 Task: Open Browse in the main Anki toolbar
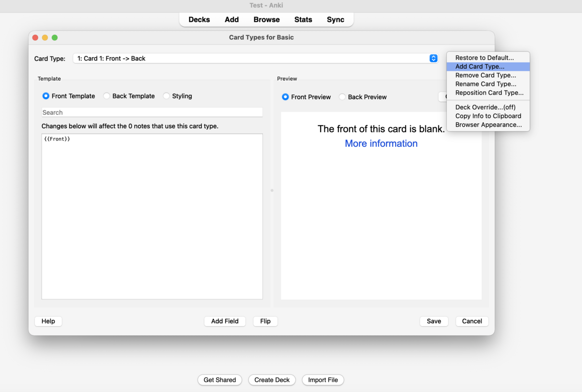click(x=267, y=20)
